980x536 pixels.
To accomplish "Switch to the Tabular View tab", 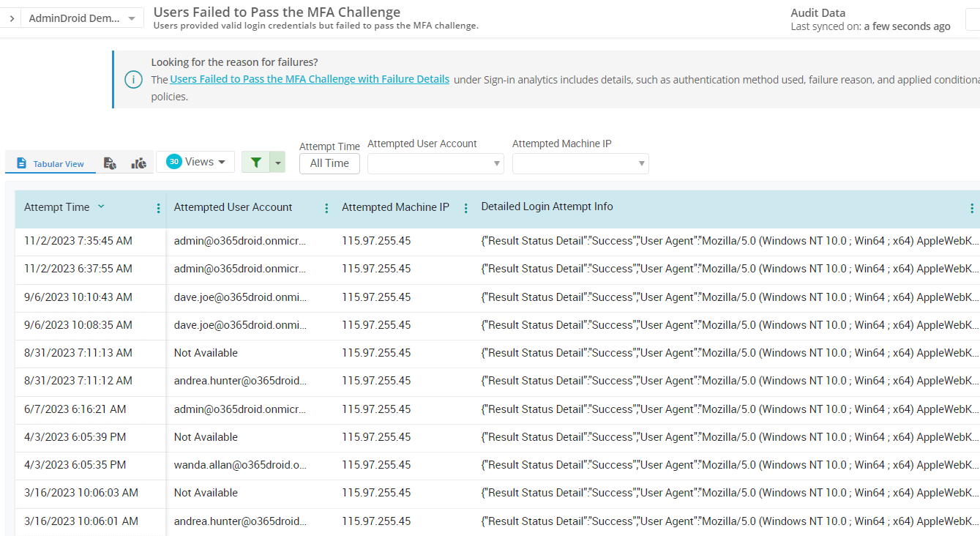I will (x=51, y=164).
